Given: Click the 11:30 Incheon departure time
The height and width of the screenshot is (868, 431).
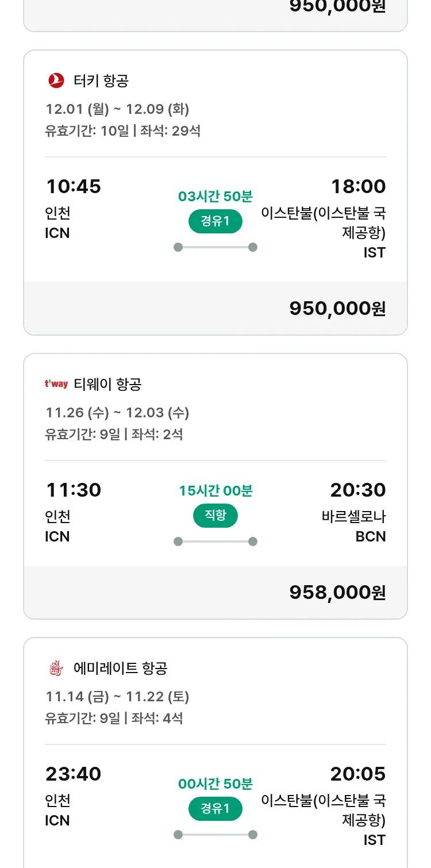Looking at the screenshot, I should point(74,490).
